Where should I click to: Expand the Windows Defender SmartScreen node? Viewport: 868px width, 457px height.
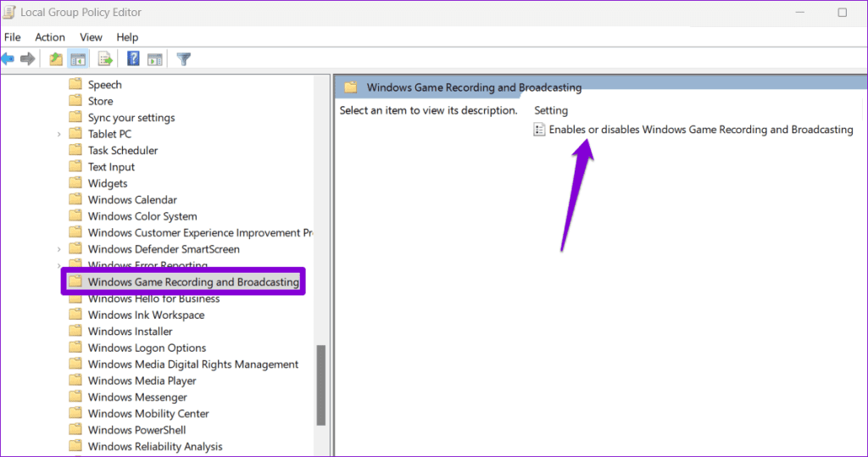click(x=58, y=249)
